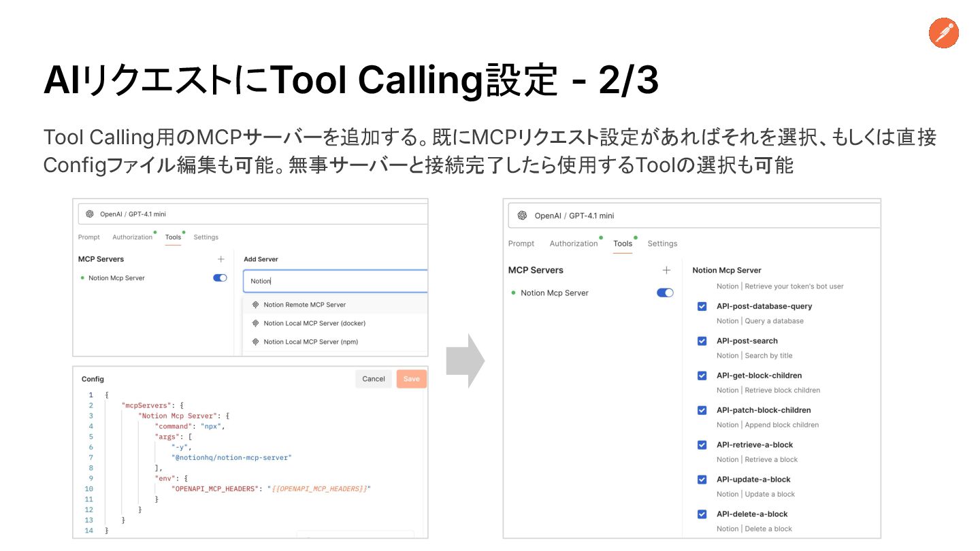The width and height of the screenshot is (980, 551).
Task: Choose Notion Remote MCP Server suggestion
Action: click(x=336, y=305)
